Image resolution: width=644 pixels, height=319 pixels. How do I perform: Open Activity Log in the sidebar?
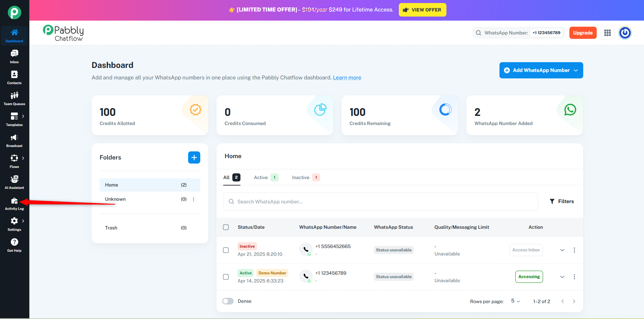coord(14,203)
